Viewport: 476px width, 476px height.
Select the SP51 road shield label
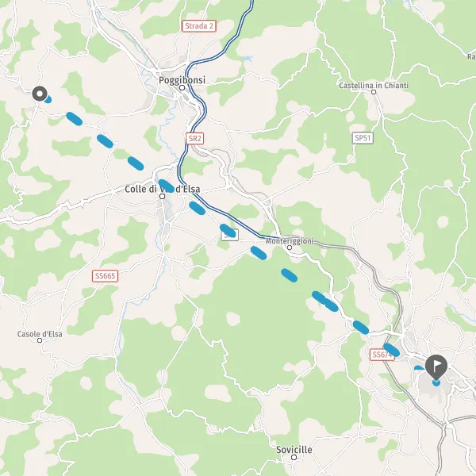tap(363, 138)
